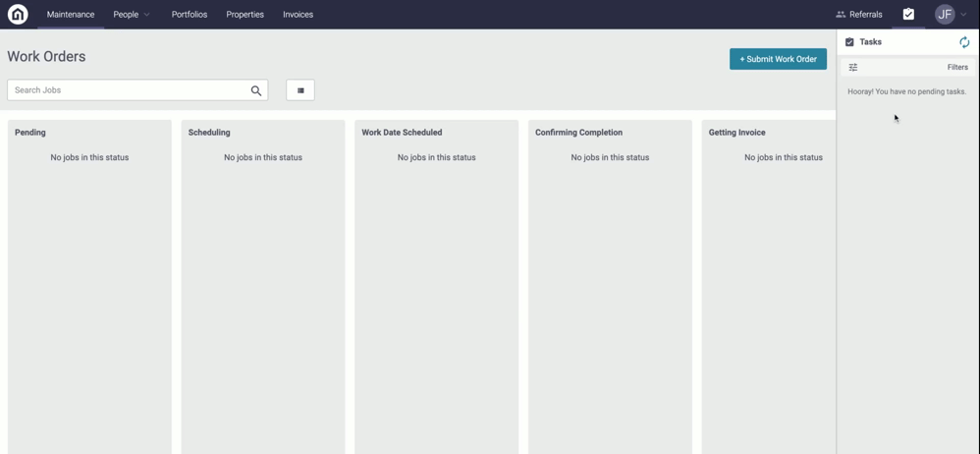
Task: Click the Pending column header
Action: (x=30, y=133)
